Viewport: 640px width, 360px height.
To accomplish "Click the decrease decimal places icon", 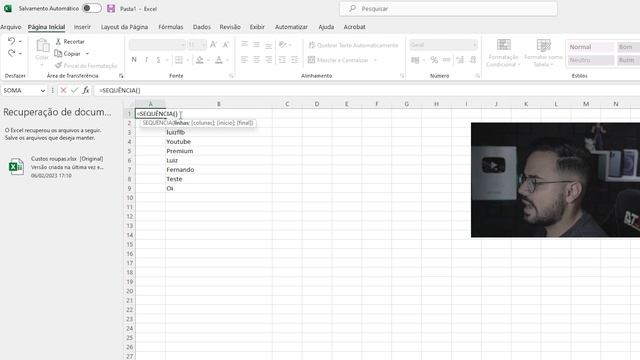I will coord(473,60).
